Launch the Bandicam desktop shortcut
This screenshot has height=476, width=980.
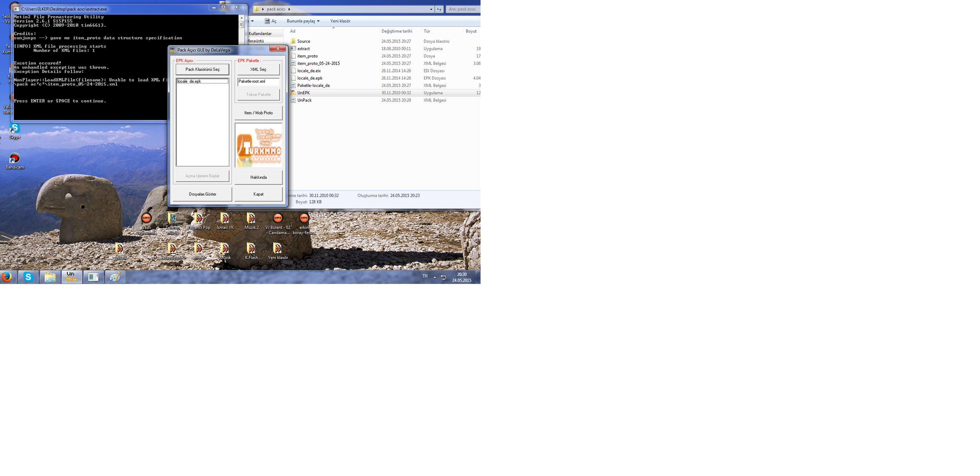click(x=15, y=161)
